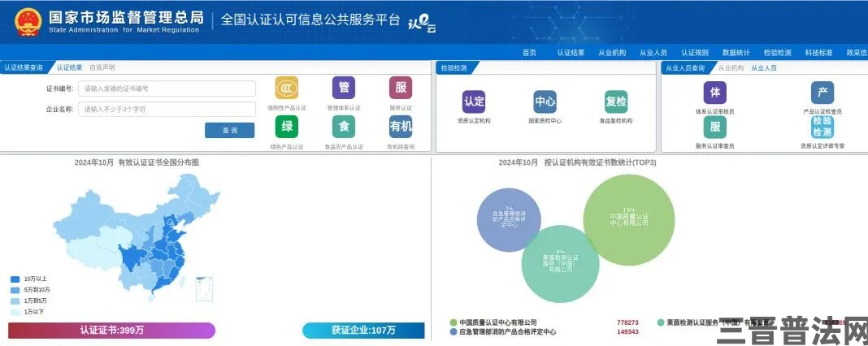Open the 资质认定机构 icon
The image size is (868, 346).
pos(474,102)
